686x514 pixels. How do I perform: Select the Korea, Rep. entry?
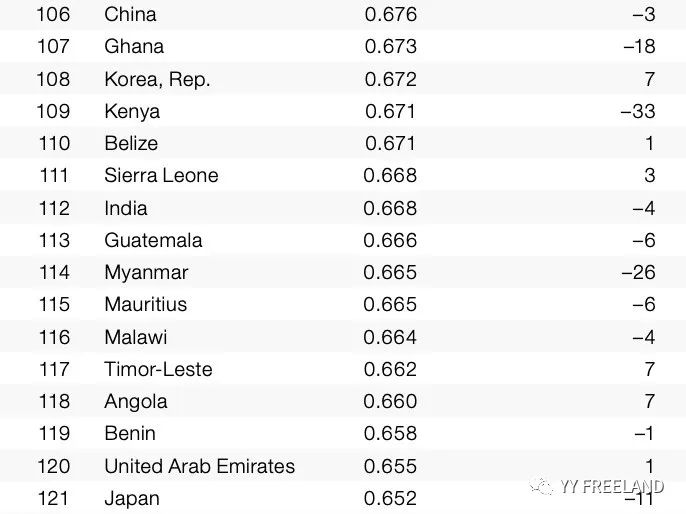[x=158, y=80]
